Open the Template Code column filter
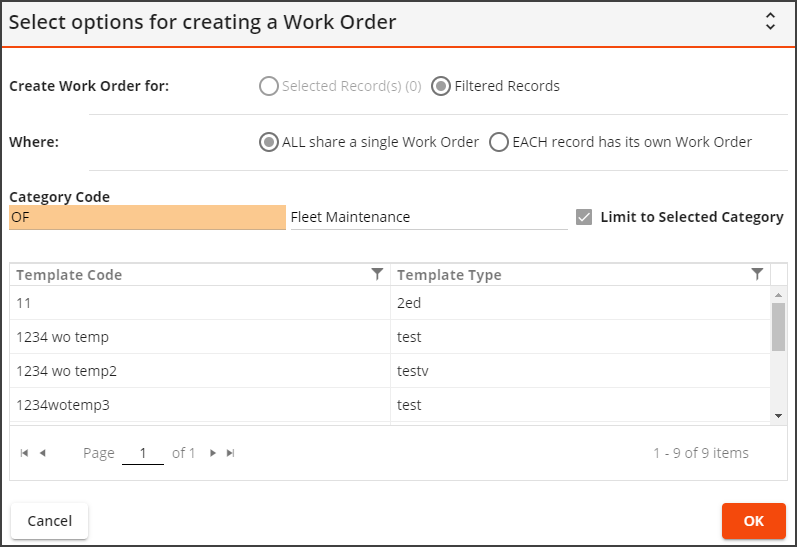 (x=377, y=275)
